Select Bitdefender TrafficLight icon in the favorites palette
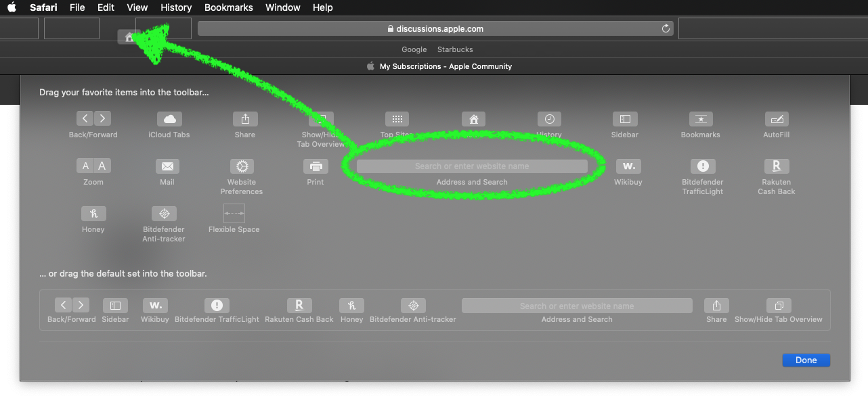This screenshot has width=868, height=399. [x=703, y=166]
